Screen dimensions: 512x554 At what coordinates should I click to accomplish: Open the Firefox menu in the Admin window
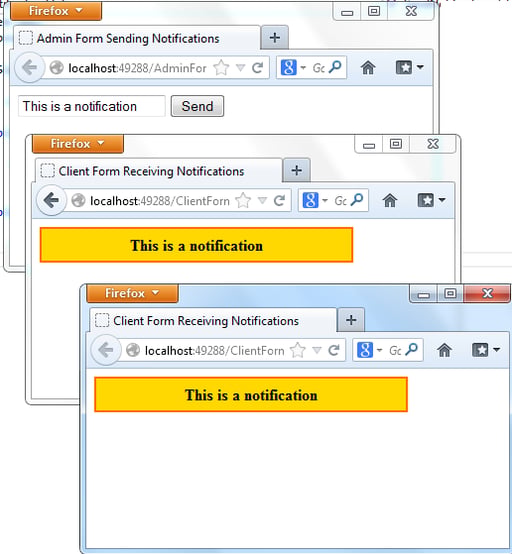[x=56, y=11]
